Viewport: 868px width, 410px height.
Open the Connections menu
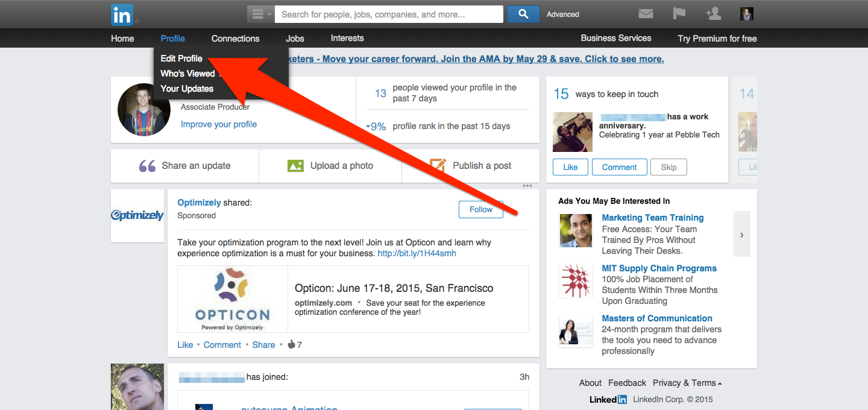[235, 39]
